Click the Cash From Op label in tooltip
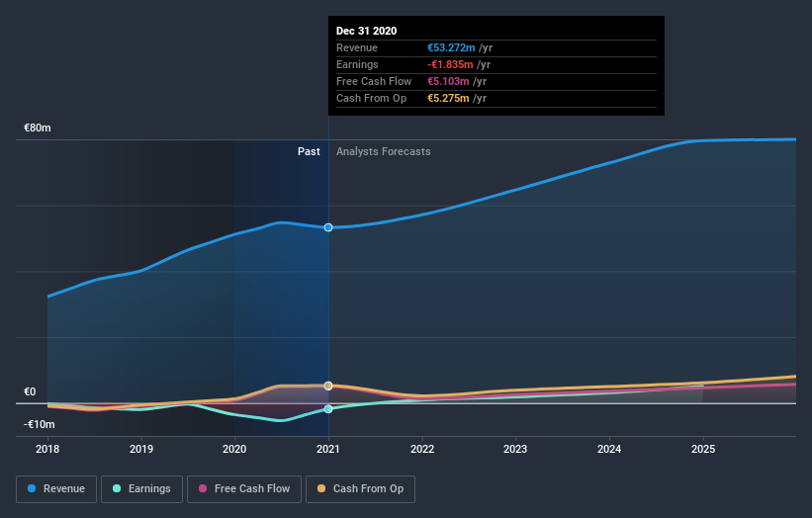 [371, 98]
